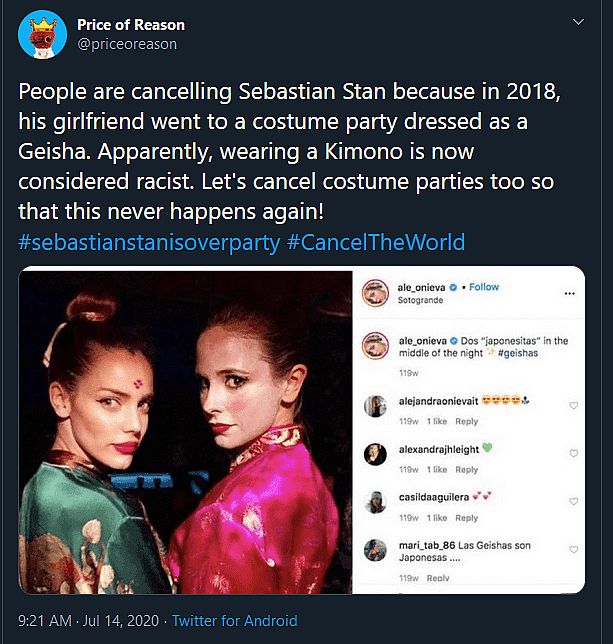Click the alejandraonievait commenter avatar
This screenshot has width=613, height=644.
(x=375, y=405)
